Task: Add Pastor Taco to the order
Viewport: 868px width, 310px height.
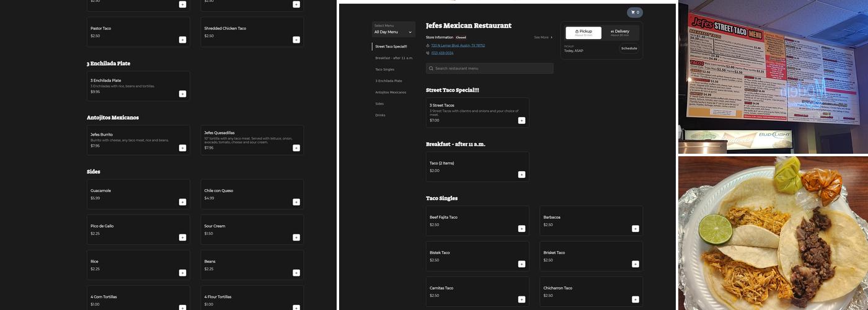Action: click(x=182, y=40)
